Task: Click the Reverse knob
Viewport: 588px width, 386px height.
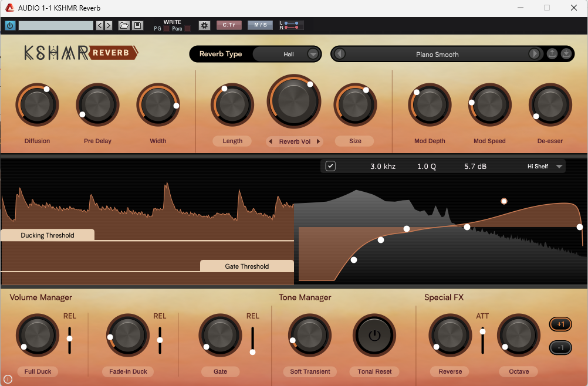Action: [x=450, y=335]
